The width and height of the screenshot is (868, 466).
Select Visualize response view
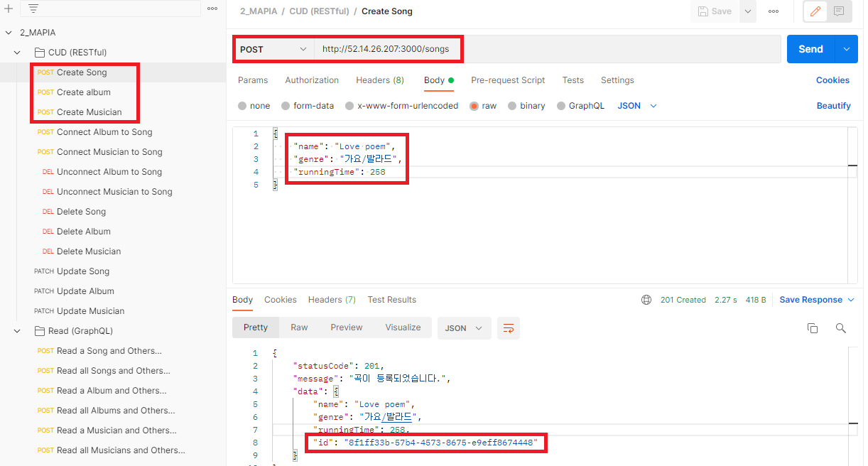pyautogui.click(x=403, y=327)
